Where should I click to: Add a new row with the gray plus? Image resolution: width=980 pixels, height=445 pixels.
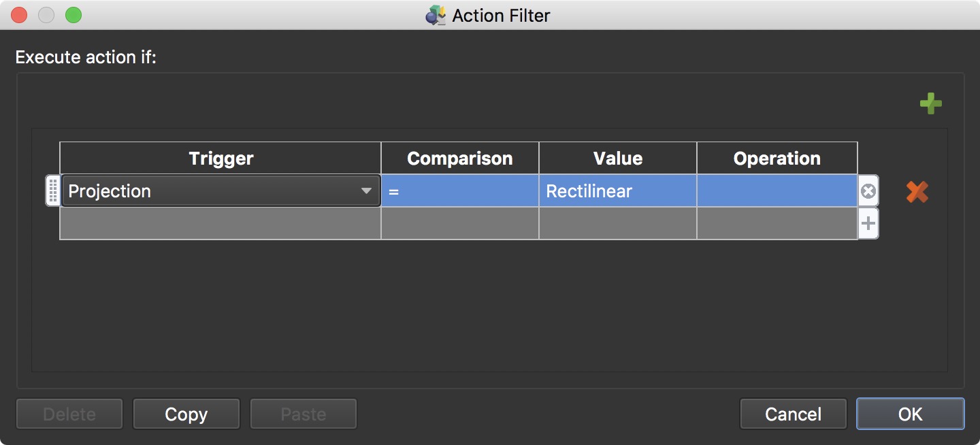tap(868, 223)
